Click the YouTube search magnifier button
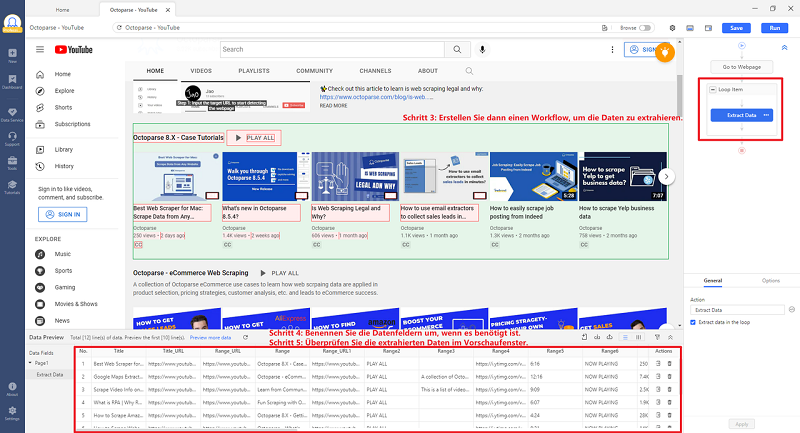Viewport: 800px width, 433px height. pyautogui.click(x=457, y=49)
